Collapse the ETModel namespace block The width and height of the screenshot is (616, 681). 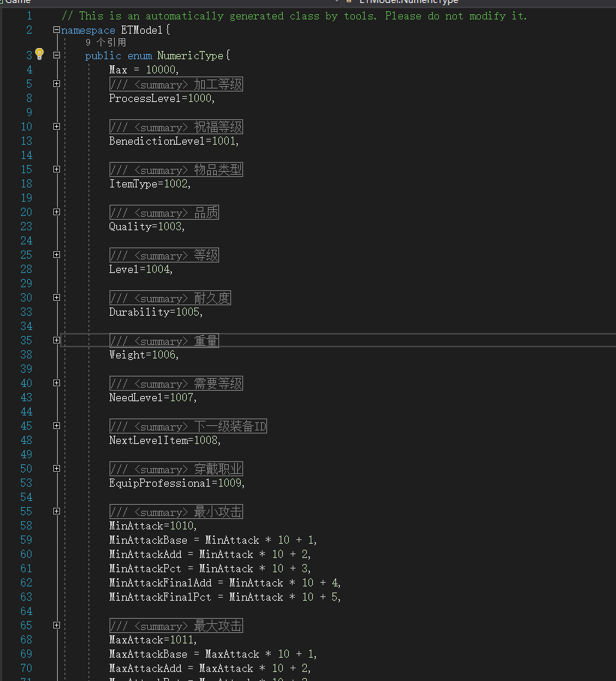pyautogui.click(x=56, y=30)
